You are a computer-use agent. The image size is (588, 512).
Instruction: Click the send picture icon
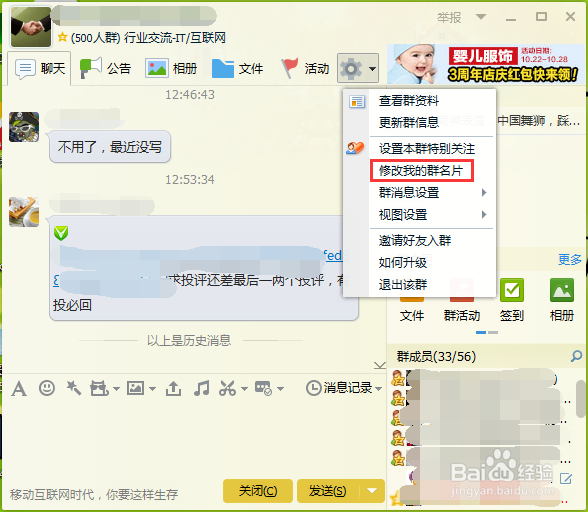pos(135,388)
